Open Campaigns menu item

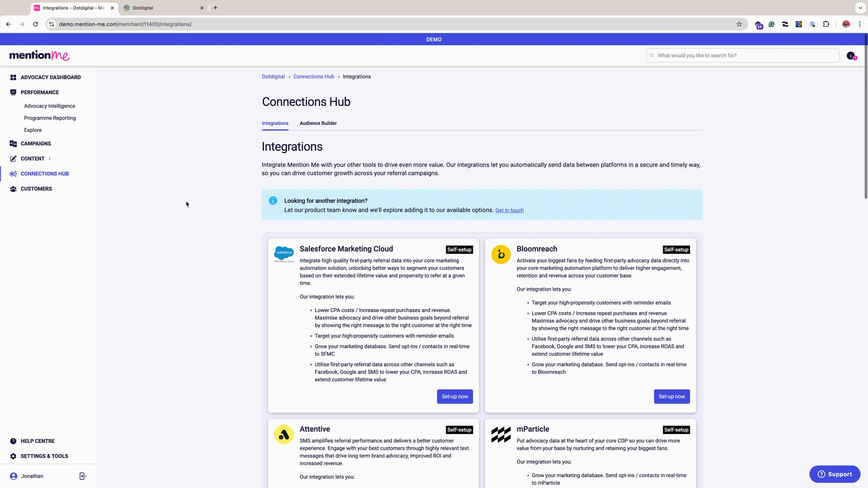point(36,144)
